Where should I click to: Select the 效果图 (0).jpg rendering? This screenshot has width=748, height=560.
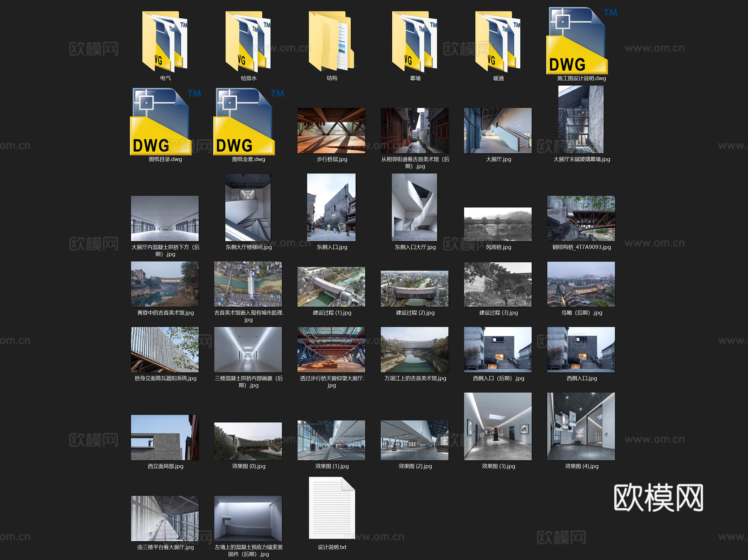[x=248, y=442]
